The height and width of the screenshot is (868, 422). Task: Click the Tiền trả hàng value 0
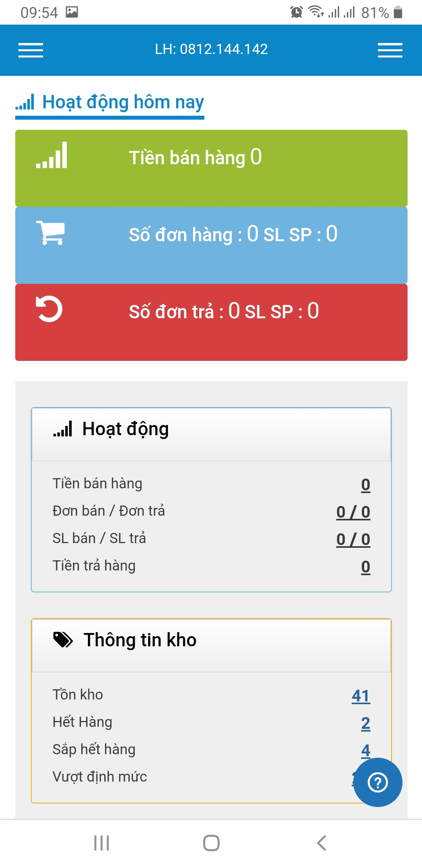365,567
